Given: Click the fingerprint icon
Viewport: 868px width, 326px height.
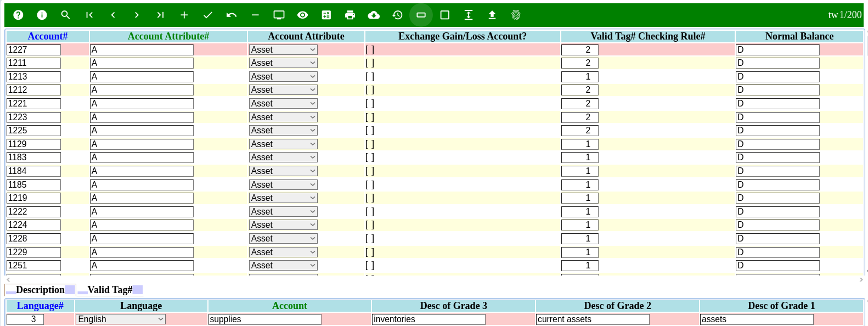Looking at the screenshot, I should [516, 15].
